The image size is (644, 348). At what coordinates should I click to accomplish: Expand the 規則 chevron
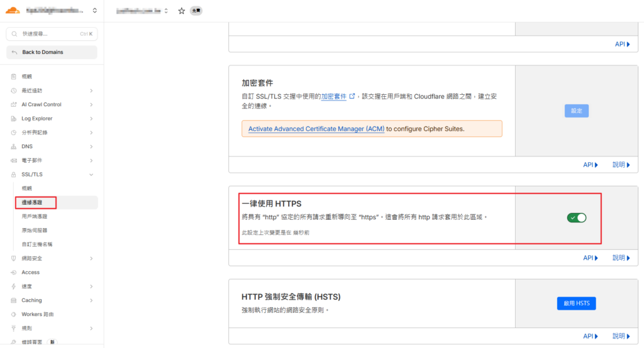click(x=91, y=329)
